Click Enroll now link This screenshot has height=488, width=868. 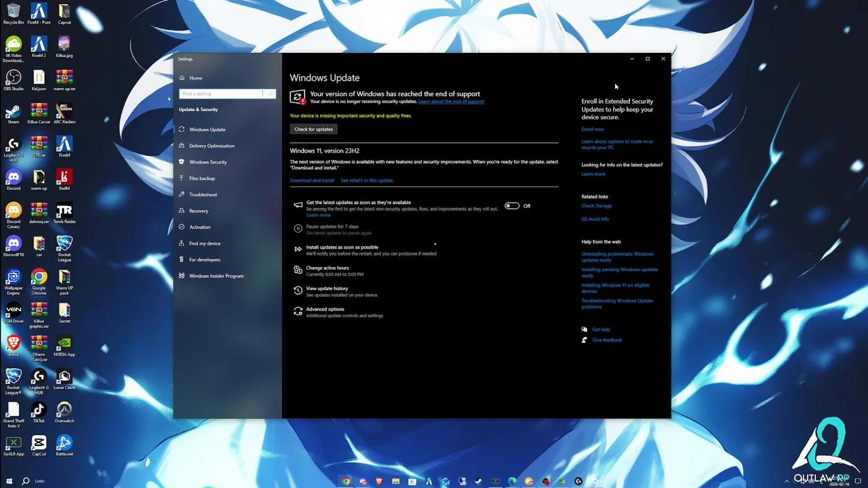(592, 129)
